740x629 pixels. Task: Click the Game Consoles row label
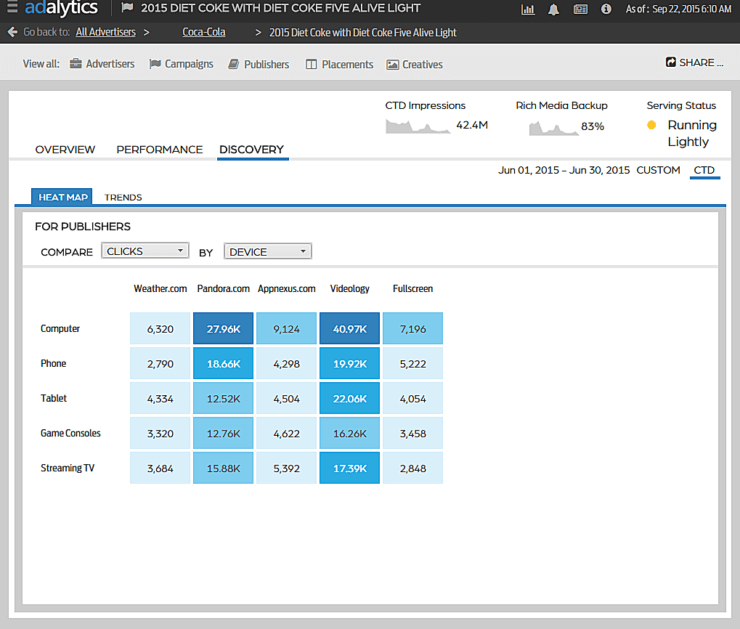pos(70,433)
